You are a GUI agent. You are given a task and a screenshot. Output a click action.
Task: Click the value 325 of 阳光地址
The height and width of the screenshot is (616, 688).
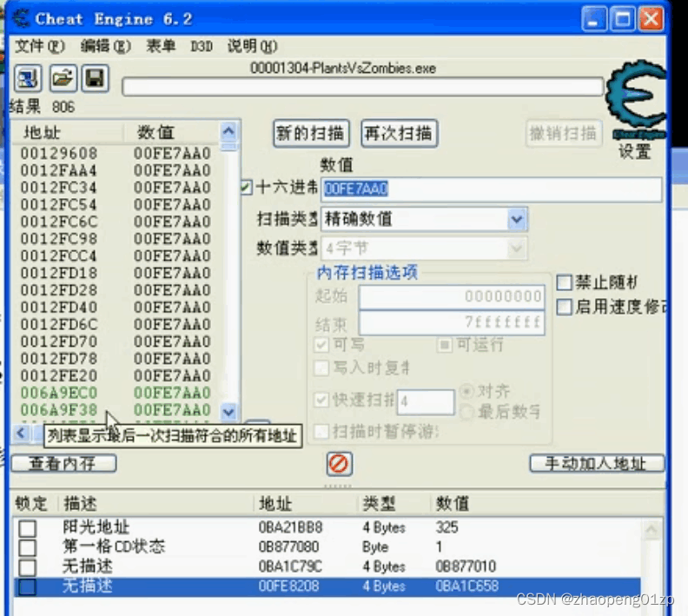click(x=447, y=527)
